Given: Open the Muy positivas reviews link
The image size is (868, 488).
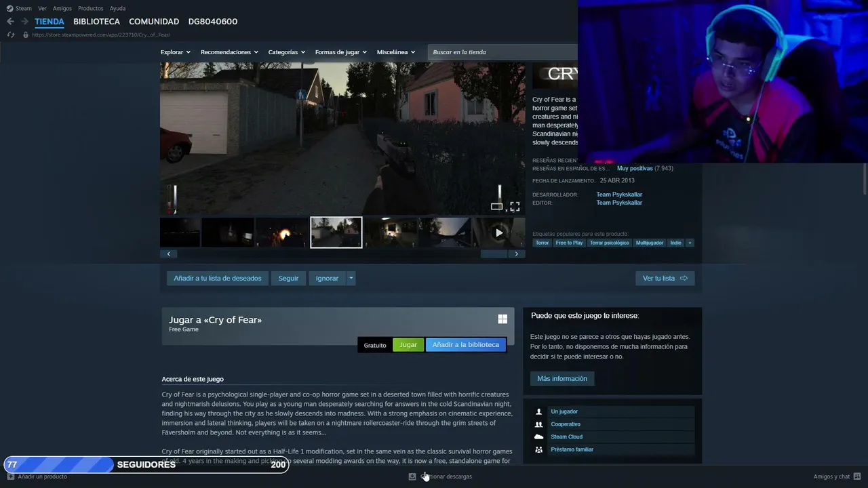Looking at the screenshot, I should coord(635,168).
